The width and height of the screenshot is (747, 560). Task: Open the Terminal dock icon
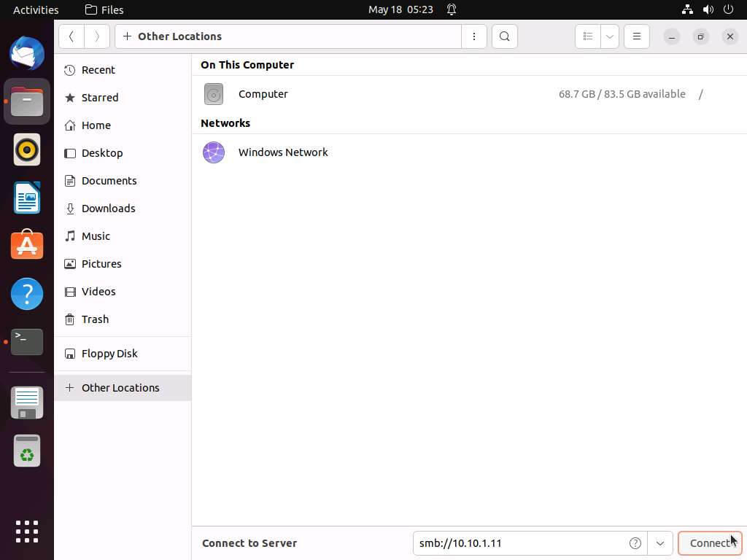click(27, 341)
